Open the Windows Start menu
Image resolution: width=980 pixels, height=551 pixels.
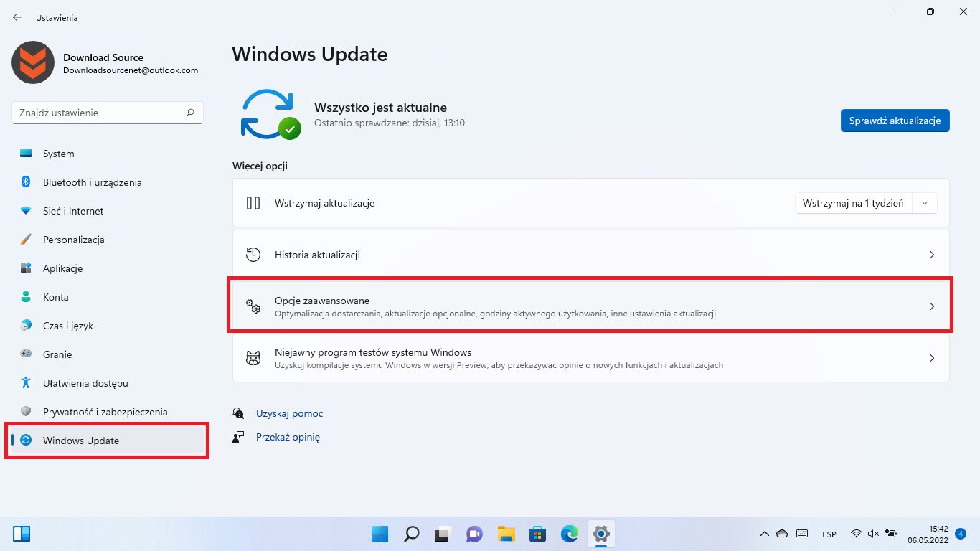point(380,534)
